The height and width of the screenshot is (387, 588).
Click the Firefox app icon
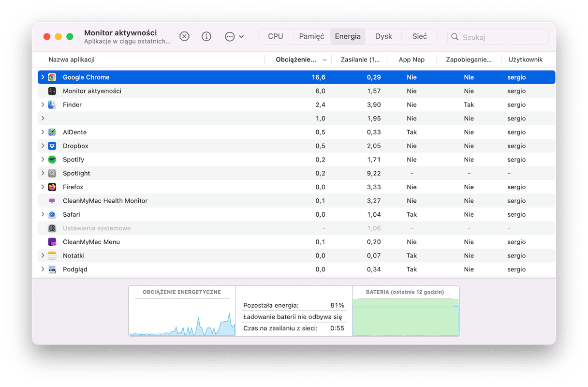pos(52,187)
